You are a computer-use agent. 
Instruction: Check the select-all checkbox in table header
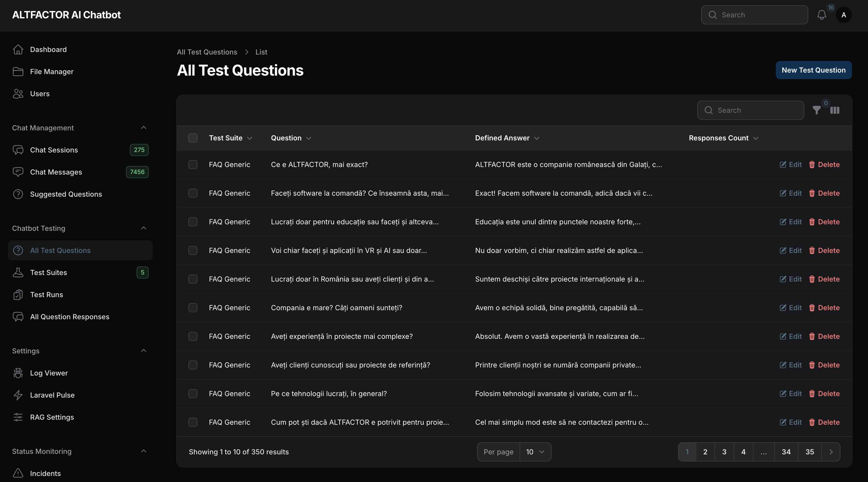tap(193, 138)
